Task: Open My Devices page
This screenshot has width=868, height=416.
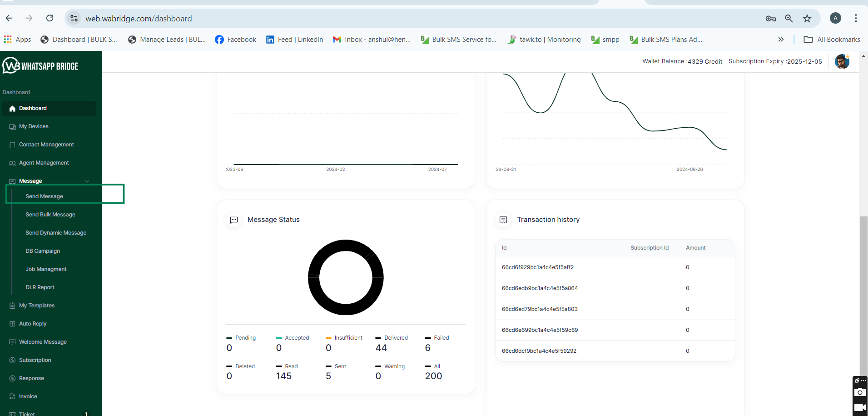Action: click(x=34, y=126)
